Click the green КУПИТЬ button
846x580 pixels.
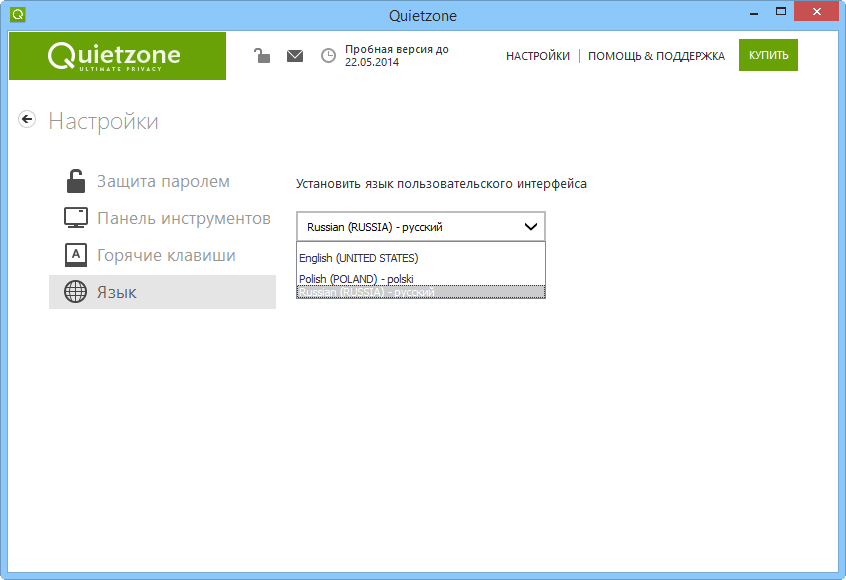coord(768,55)
